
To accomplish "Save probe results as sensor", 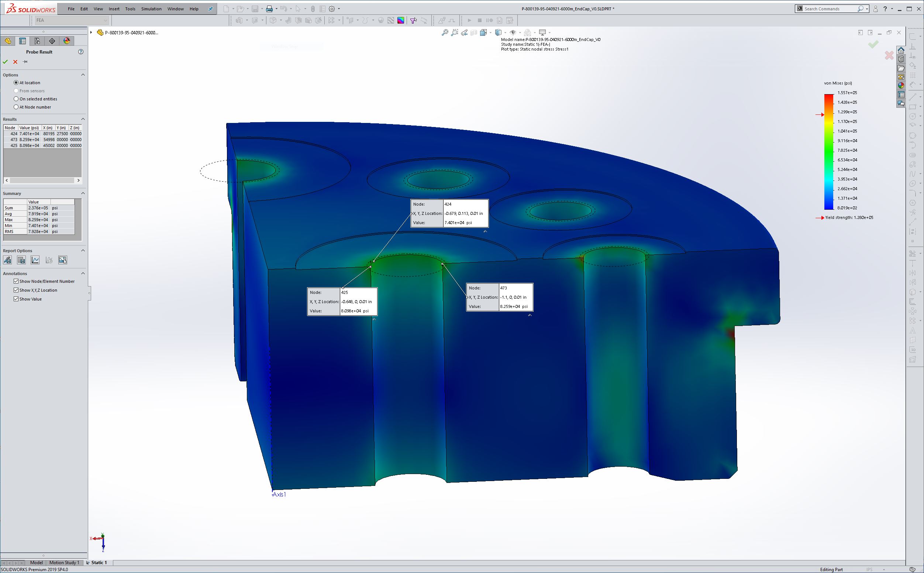I will coord(8,260).
